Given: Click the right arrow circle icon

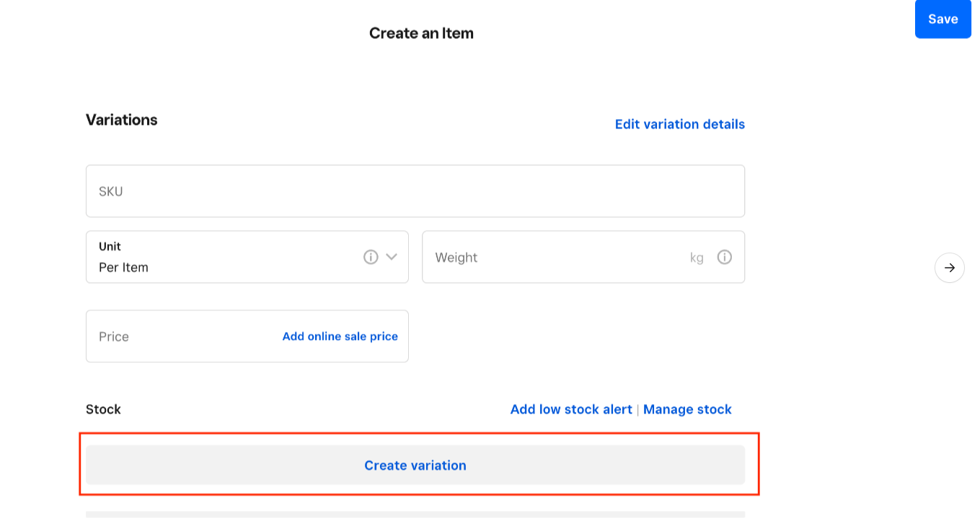Looking at the screenshot, I should click(x=950, y=268).
